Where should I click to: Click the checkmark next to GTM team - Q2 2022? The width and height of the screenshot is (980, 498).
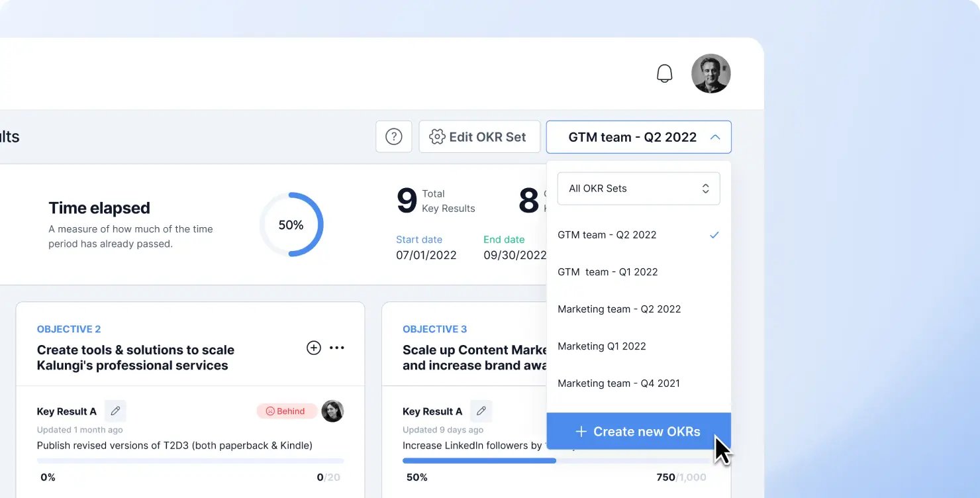714,234
